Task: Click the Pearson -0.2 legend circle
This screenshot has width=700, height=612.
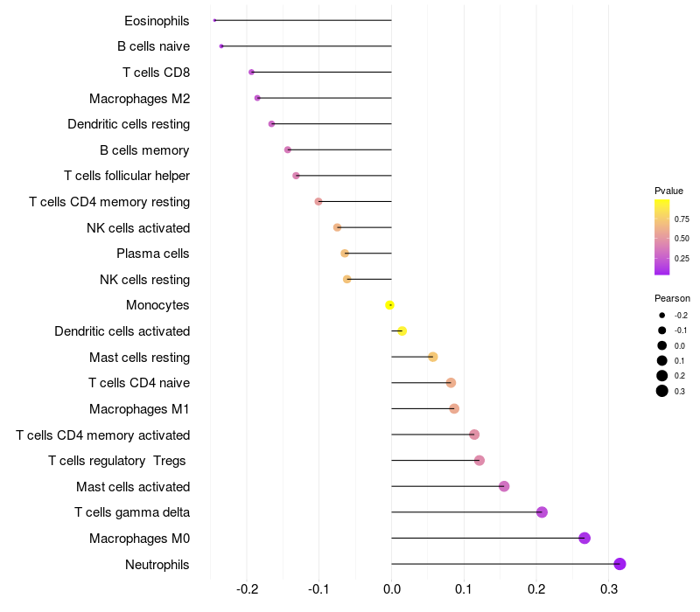Action: (x=662, y=315)
